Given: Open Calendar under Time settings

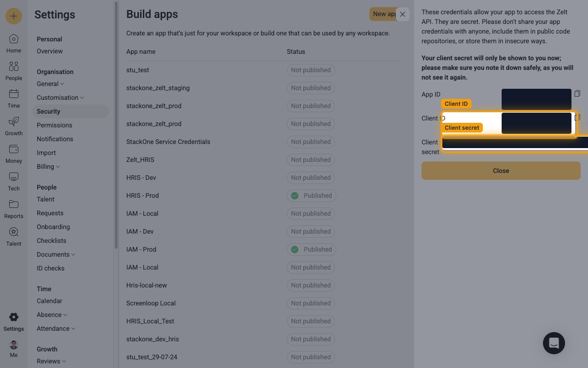Looking at the screenshot, I should 49,301.
